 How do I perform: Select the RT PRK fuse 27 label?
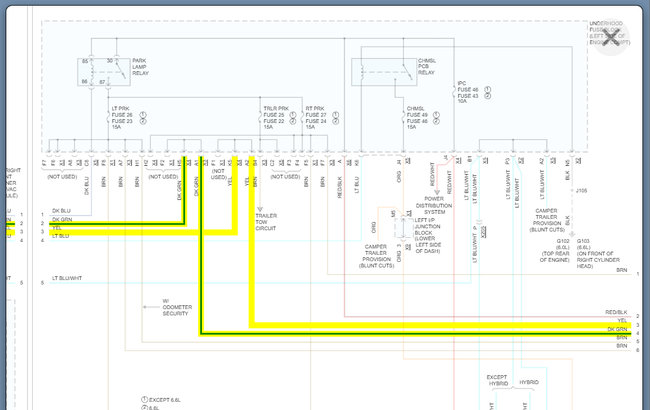pyautogui.click(x=316, y=118)
